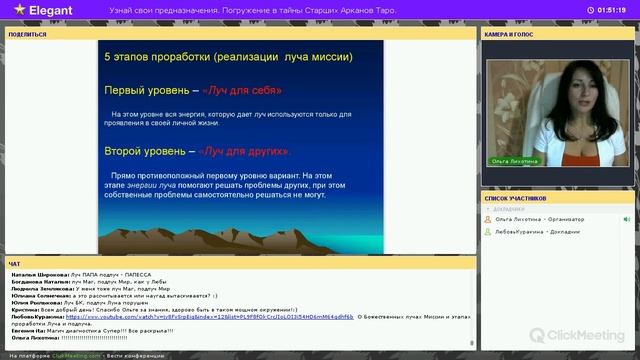Click the green user icon for ЛюбовьКуракина

(487, 232)
